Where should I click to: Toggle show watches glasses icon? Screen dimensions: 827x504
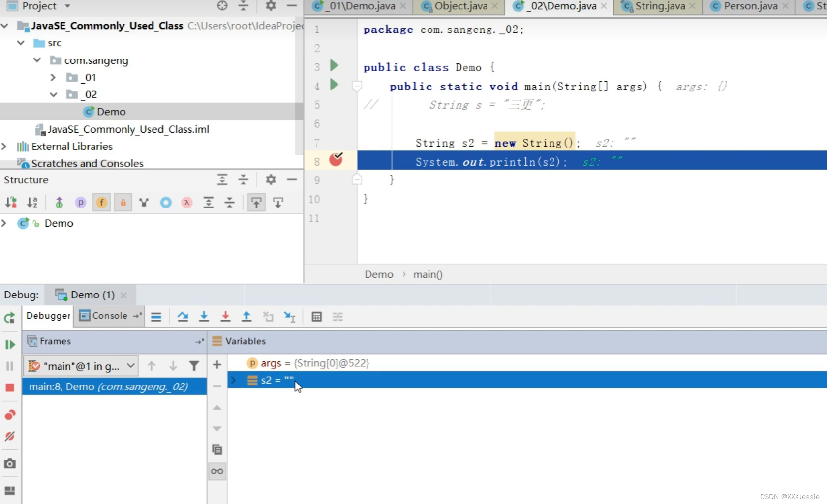click(217, 471)
